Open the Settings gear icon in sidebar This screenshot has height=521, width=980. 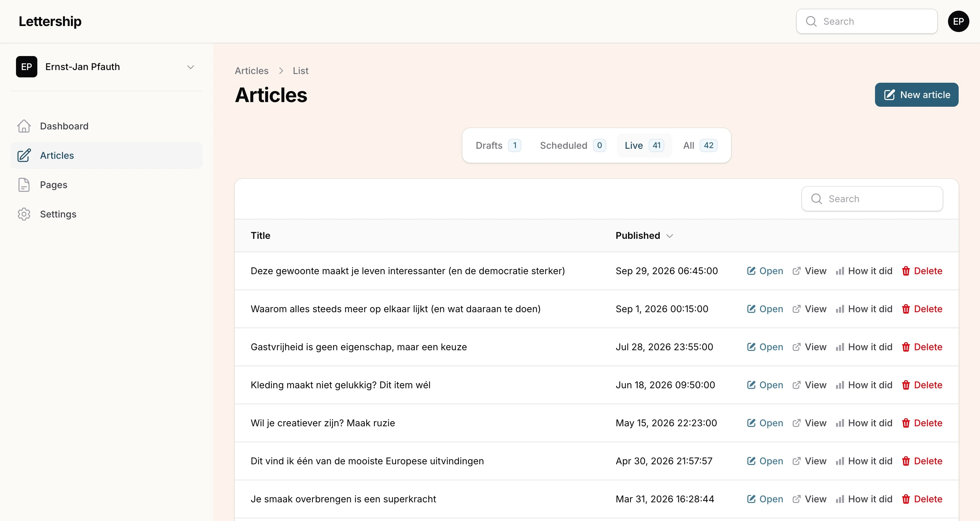point(24,214)
